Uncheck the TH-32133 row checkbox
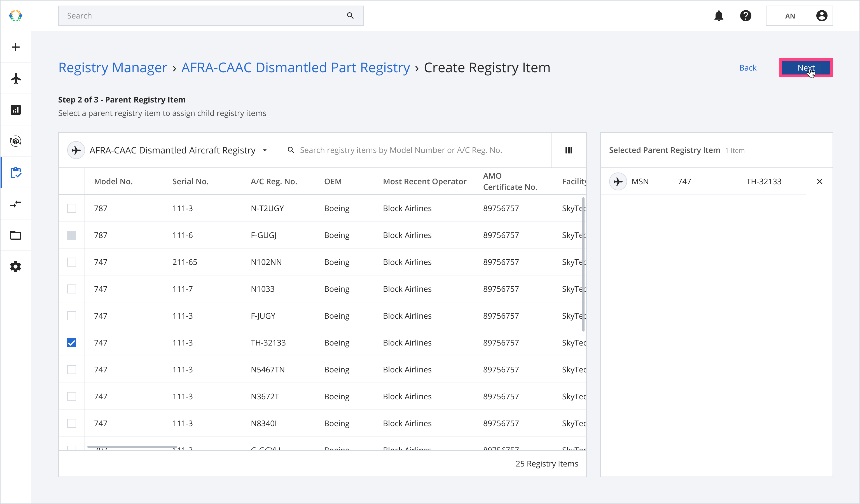This screenshot has width=860, height=504. 72,343
